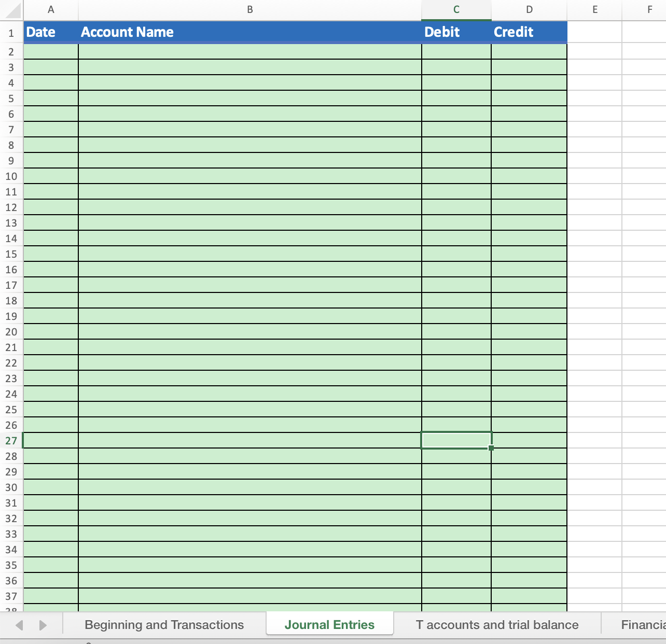This screenshot has height=644, width=666.
Task: Select the fill handle of cell C27
Action: tap(490, 447)
